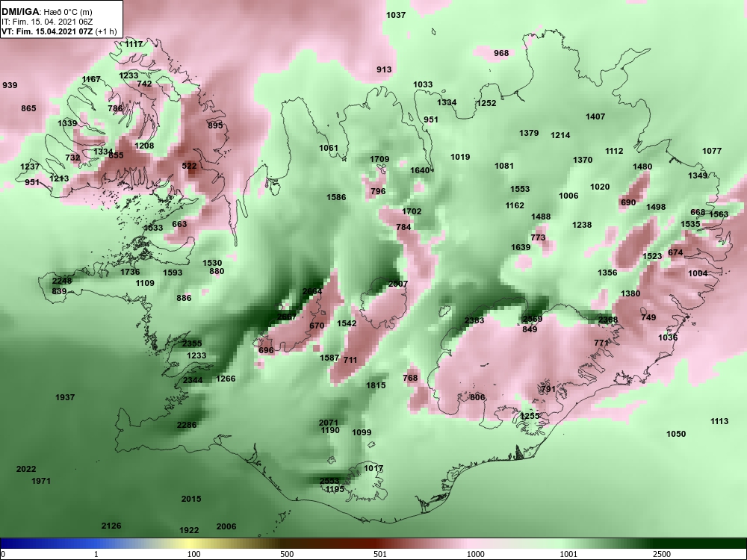Click the 1937 value over the sea
This screenshot has height=560, width=747.
[65, 398]
